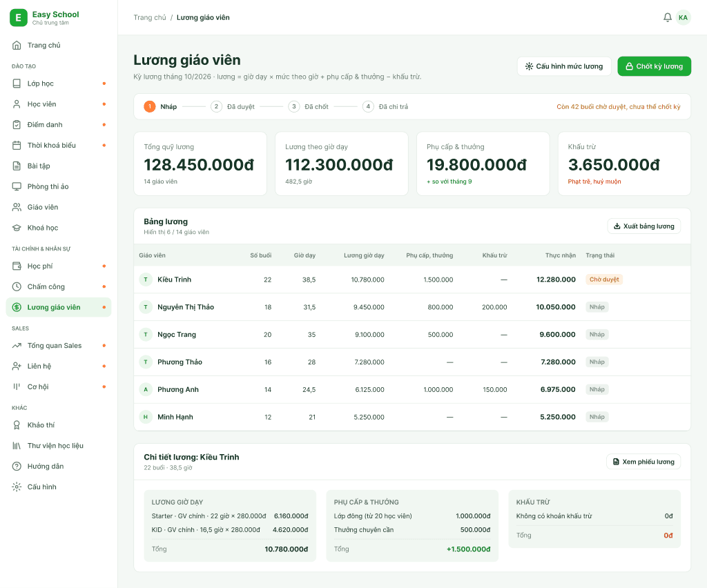Select the Đã chi trả step
The width and height of the screenshot is (707, 588).
tap(385, 107)
